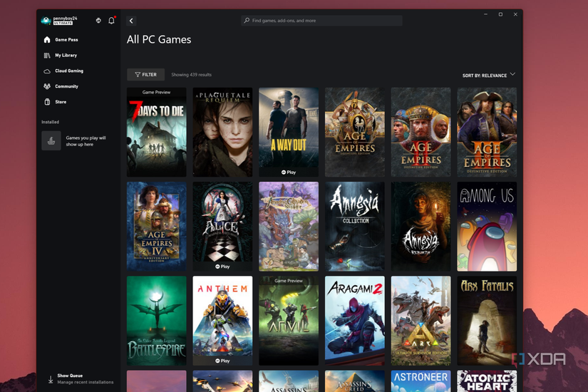Click the Installed section label
Screen dimensions: 588x392
51,122
